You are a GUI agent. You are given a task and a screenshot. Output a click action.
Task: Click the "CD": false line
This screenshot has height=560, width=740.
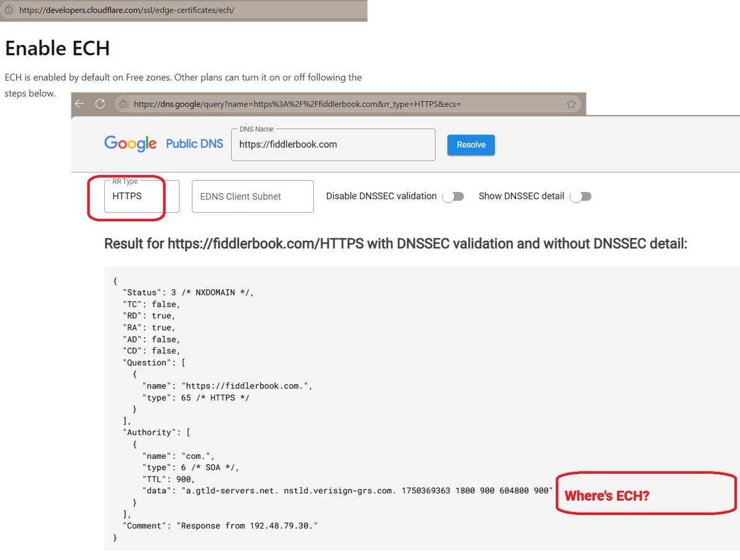point(152,351)
